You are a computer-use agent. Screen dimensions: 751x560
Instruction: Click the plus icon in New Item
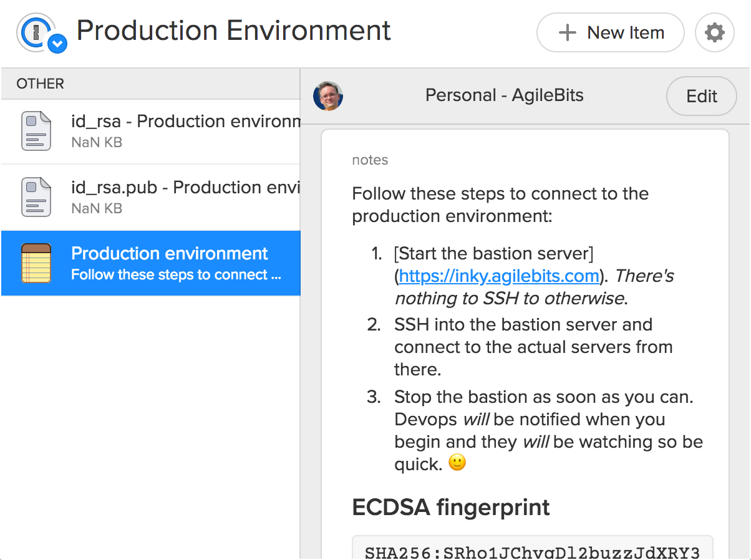pos(567,32)
